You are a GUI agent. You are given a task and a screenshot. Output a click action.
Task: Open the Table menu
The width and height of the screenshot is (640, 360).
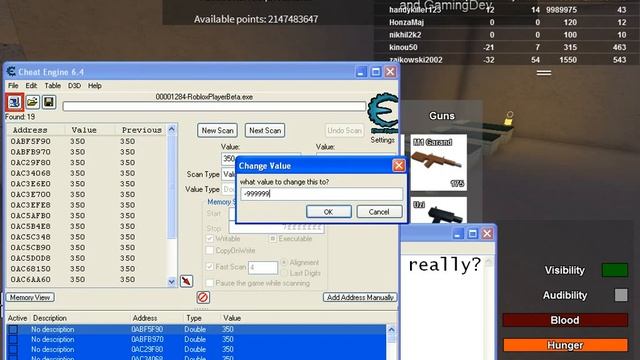point(53,86)
